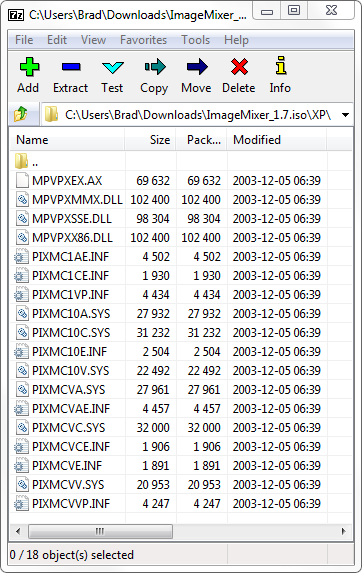The width and height of the screenshot is (362, 573).
Task: Click the PIXMCVAE.INF file icon
Action: click(21, 408)
